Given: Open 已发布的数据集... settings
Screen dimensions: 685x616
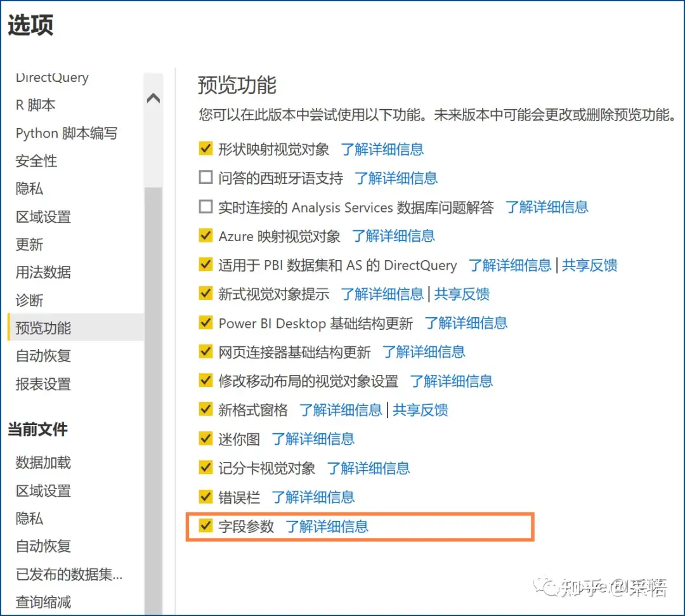Looking at the screenshot, I should (x=69, y=574).
